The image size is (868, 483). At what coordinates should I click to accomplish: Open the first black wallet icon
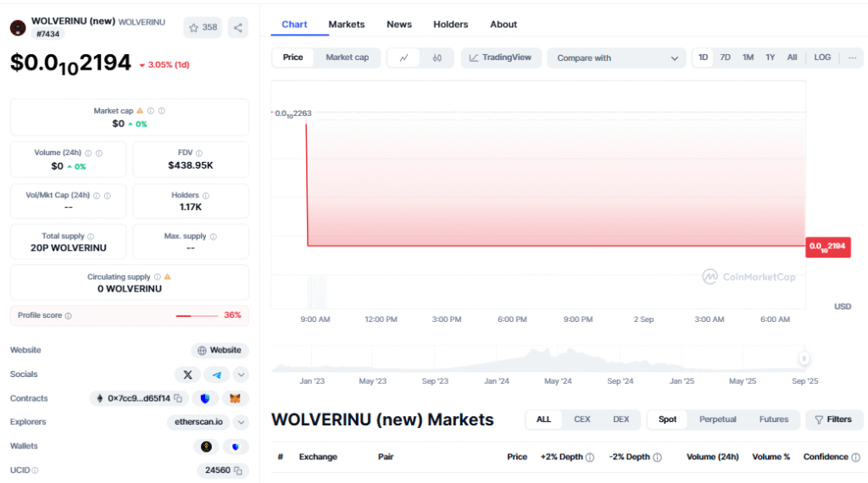tap(207, 447)
